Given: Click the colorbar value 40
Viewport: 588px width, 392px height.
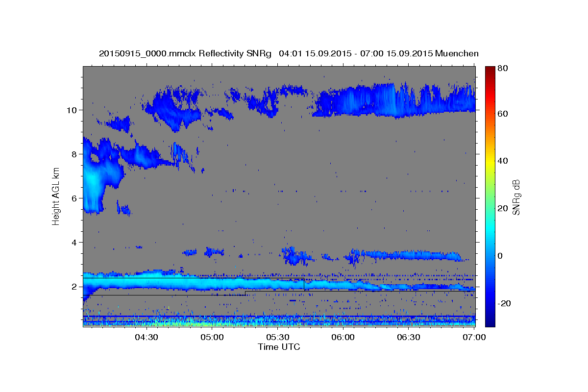Looking at the screenshot, I should tap(503, 161).
